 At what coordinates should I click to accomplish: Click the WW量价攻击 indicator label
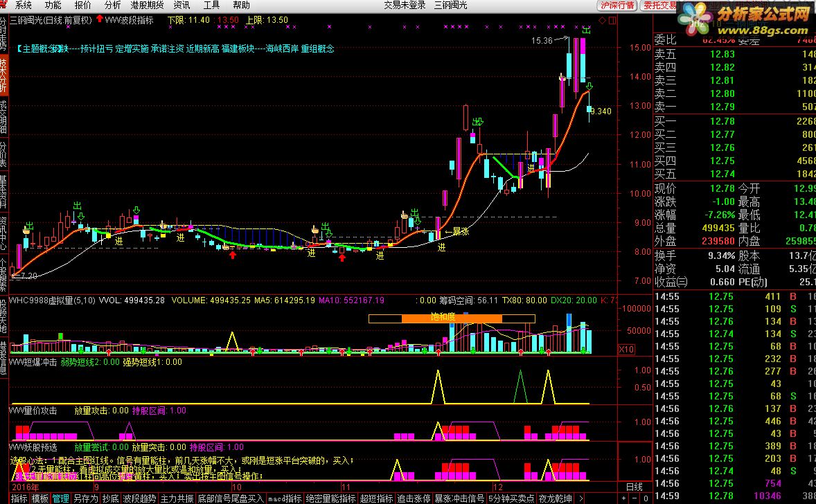point(33,411)
